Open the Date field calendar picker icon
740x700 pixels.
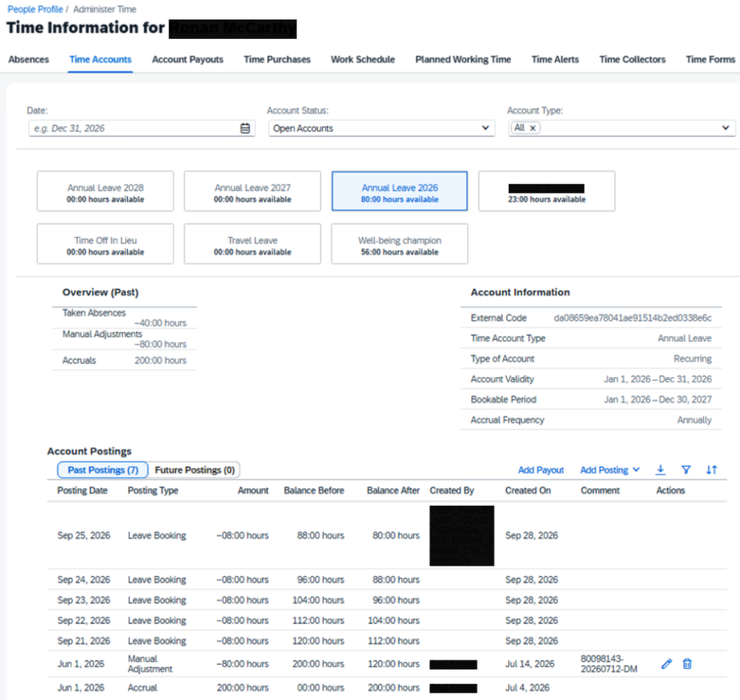tap(245, 129)
